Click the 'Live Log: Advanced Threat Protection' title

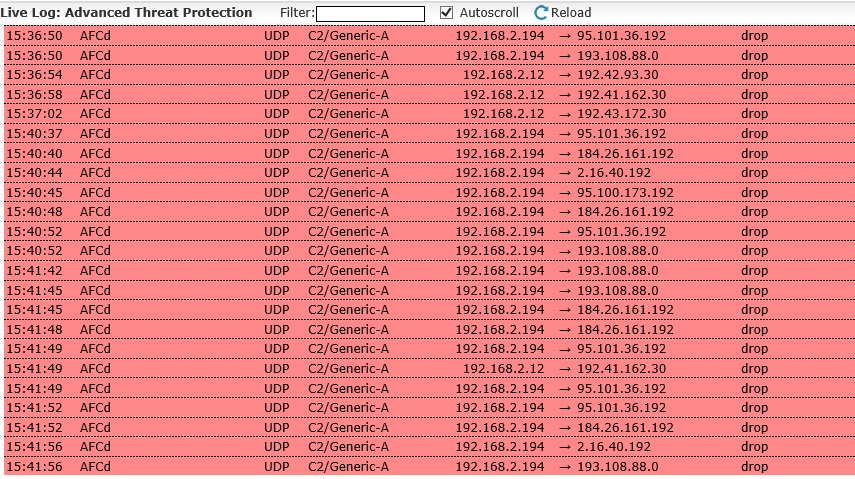coord(127,13)
